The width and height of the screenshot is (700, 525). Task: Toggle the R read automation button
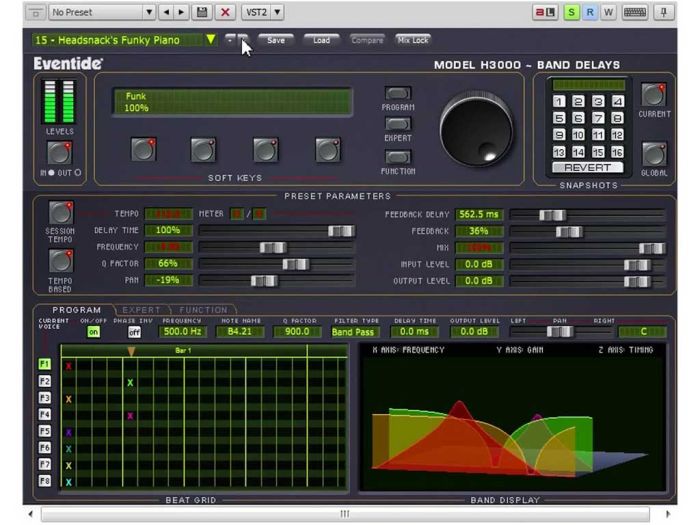pos(590,12)
